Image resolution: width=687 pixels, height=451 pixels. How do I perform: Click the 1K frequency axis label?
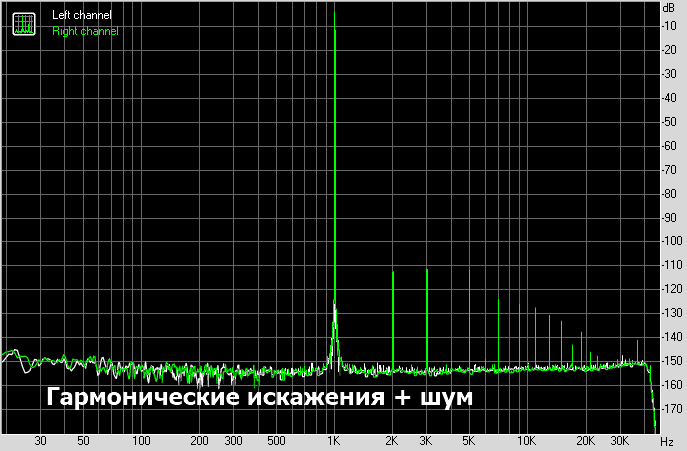pos(334,440)
